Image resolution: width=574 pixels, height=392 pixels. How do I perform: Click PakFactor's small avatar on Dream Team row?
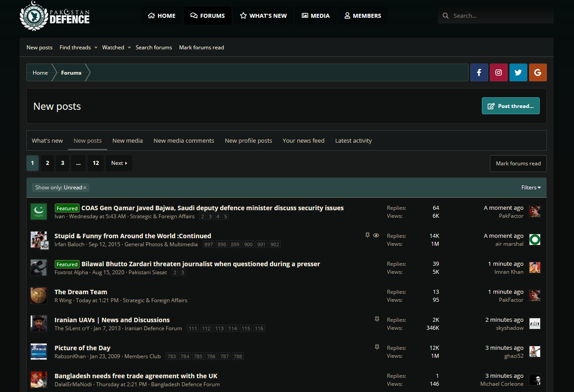click(534, 296)
